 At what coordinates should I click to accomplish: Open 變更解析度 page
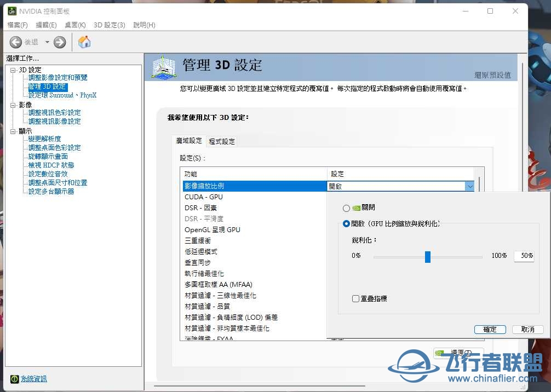click(44, 139)
